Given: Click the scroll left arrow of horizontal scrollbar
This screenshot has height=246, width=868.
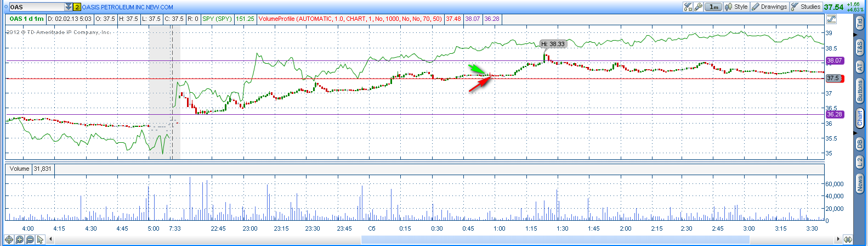Looking at the screenshot, I should tap(51, 239).
